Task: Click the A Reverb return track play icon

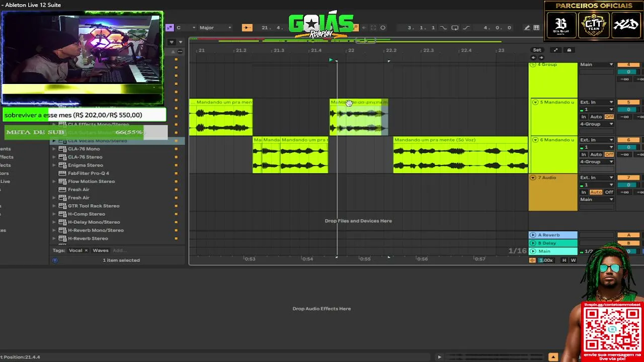Action: (x=533, y=235)
